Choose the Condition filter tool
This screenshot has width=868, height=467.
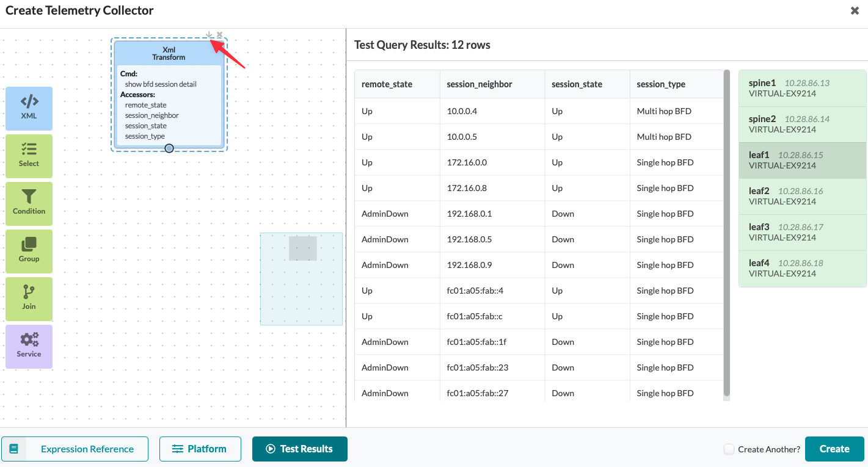coord(29,203)
